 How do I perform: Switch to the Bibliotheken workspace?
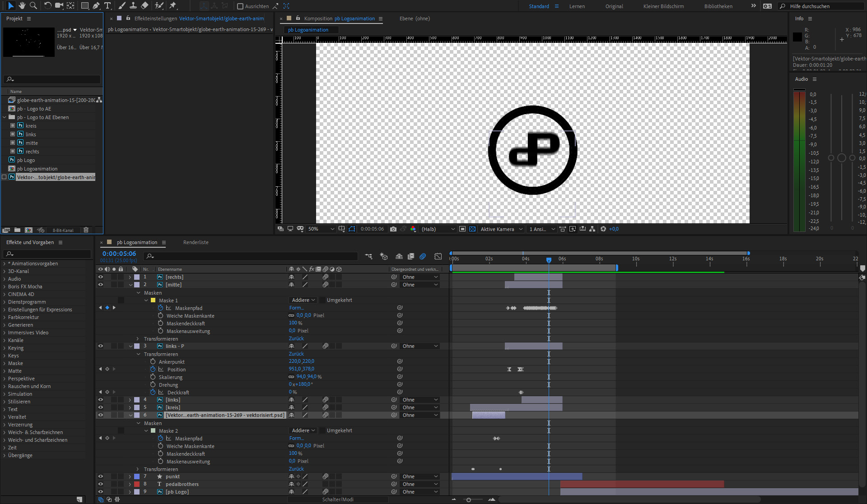click(x=718, y=6)
